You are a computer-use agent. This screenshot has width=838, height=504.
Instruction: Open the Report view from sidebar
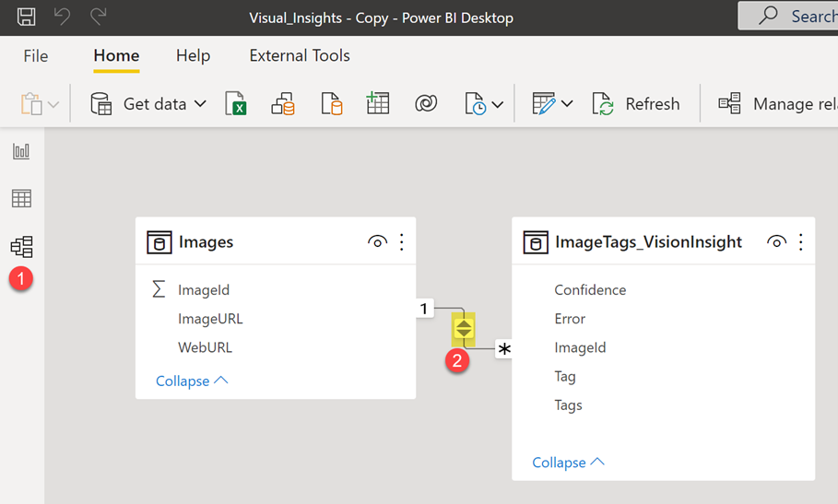[21, 151]
